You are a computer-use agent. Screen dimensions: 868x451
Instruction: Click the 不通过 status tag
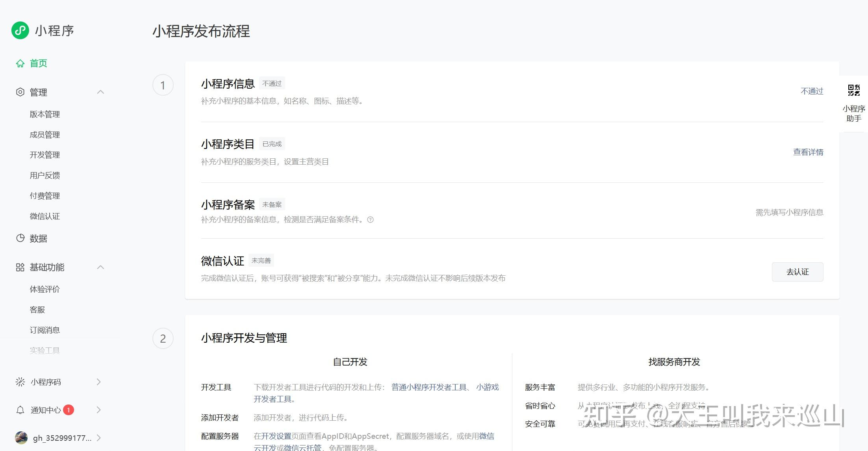click(x=272, y=84)
